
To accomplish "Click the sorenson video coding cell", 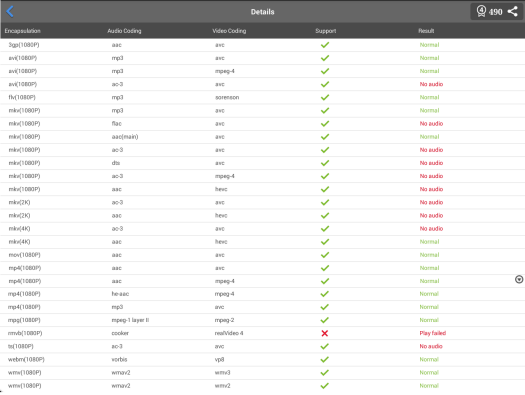I will 227,97.
